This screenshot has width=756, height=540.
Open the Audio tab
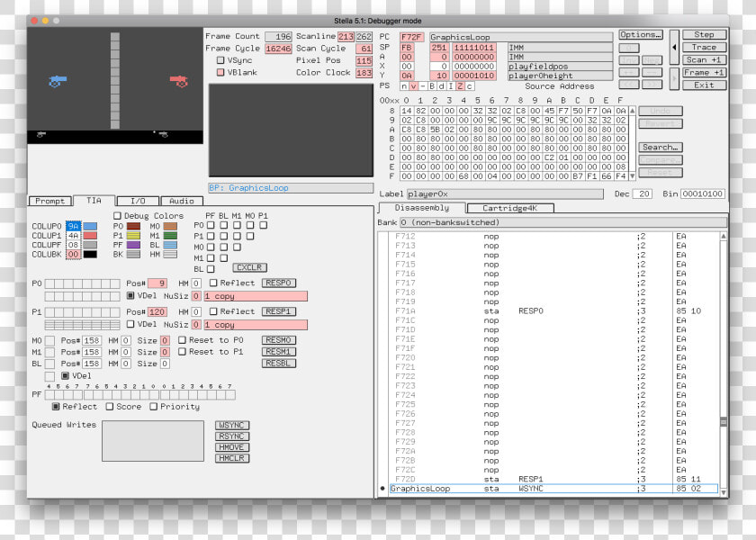[182, 201]
